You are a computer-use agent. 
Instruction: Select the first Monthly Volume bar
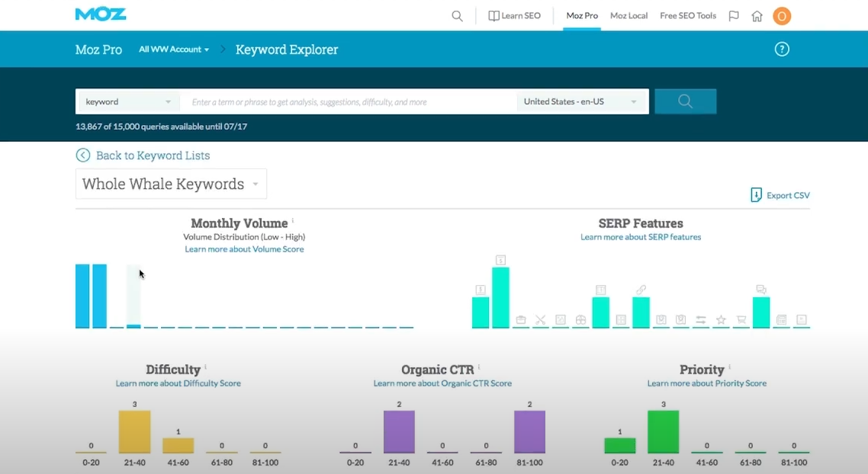click(x=82, y=296)
